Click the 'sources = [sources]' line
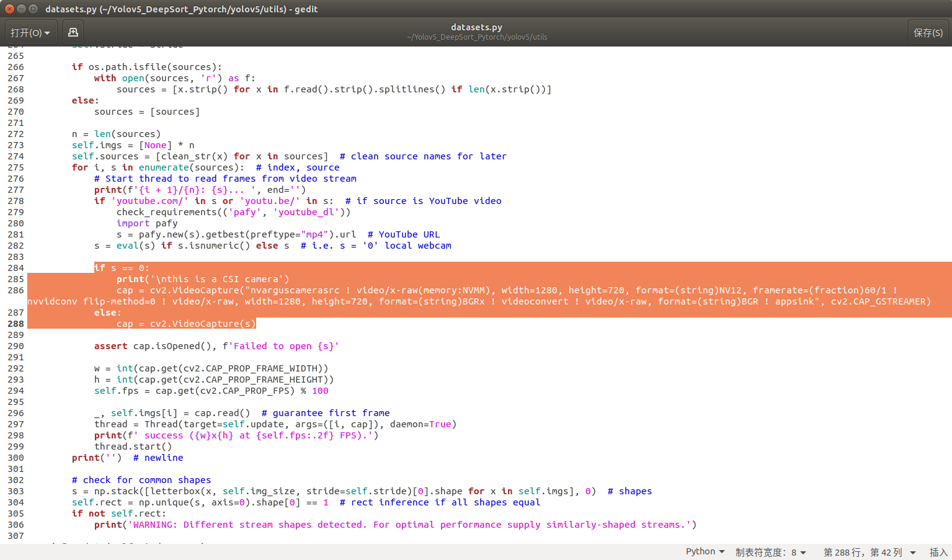Screen dimensions: 952x560 (147, 112)
